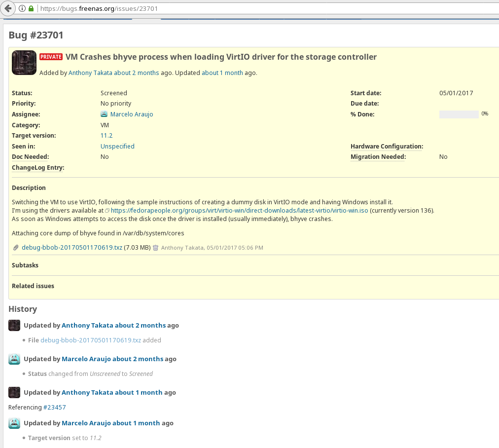Open assignee Marcelo Araujo profile link
The image size is (499, 448).
click(132, 114)
